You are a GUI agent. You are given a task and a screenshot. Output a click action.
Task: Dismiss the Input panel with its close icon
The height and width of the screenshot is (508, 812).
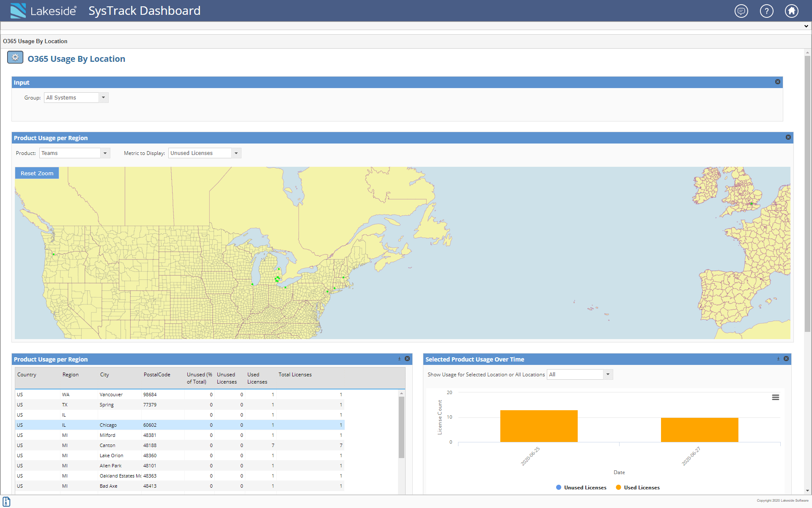tap(778, 82)
